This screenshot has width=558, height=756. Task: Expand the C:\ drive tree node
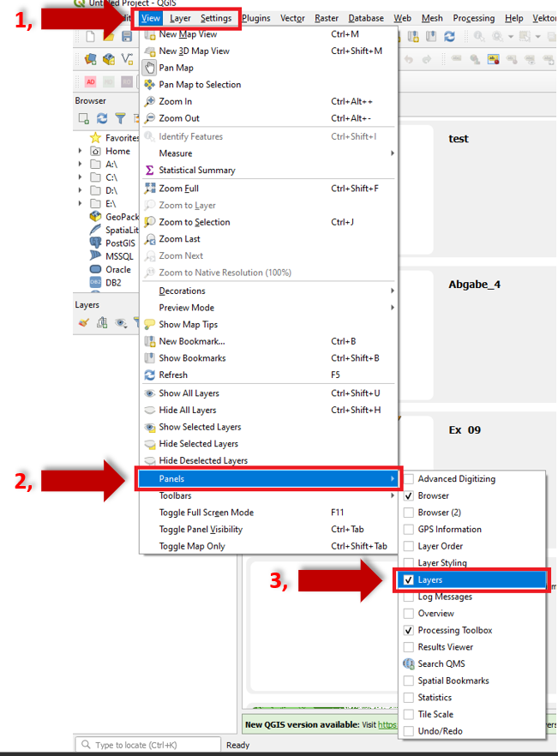tap(81, 177)
